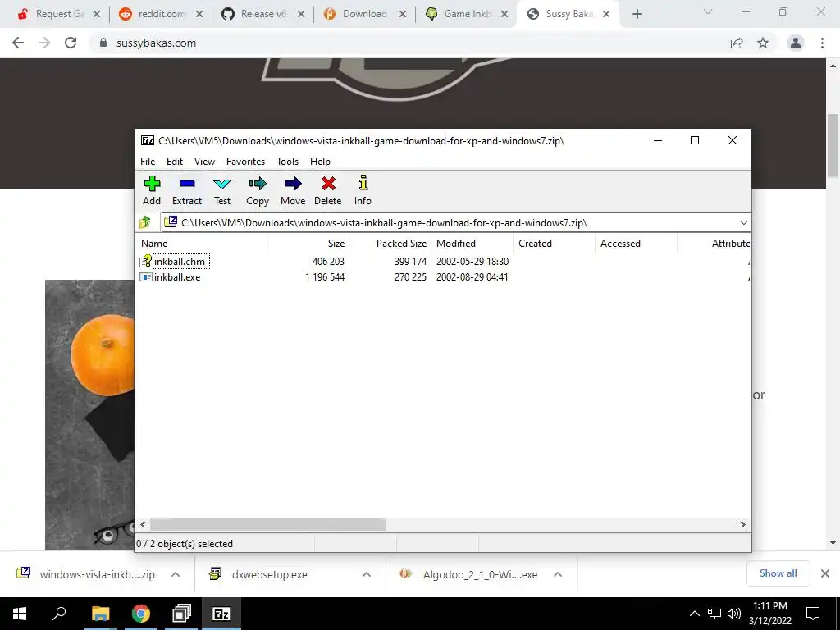Screen dimensions: 840x630
Task: Select the inkball.chm file icon
Action: pyautogui.click(x=146, y=262)
